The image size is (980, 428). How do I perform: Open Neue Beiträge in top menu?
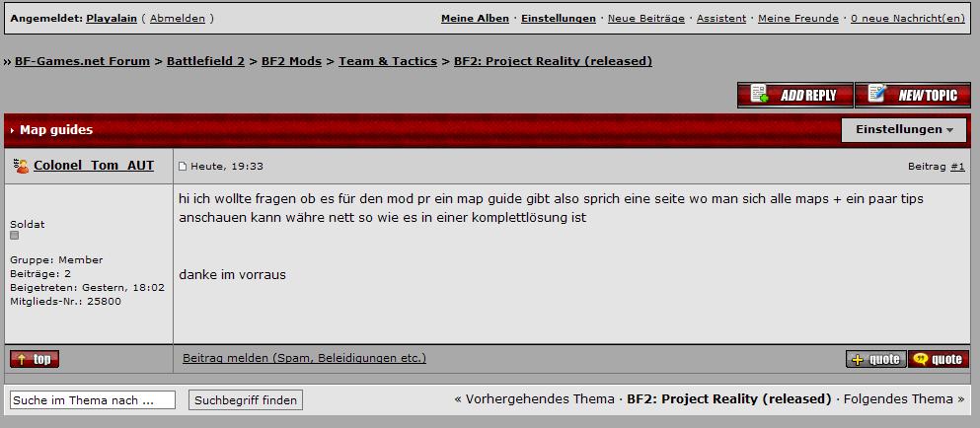tap(646, 18)
